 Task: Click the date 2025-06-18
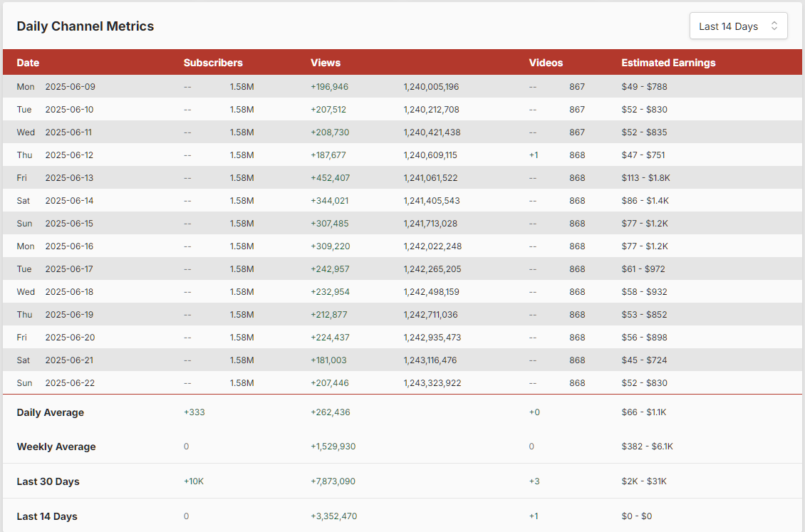pyautogui.click(x=69, y=292)
